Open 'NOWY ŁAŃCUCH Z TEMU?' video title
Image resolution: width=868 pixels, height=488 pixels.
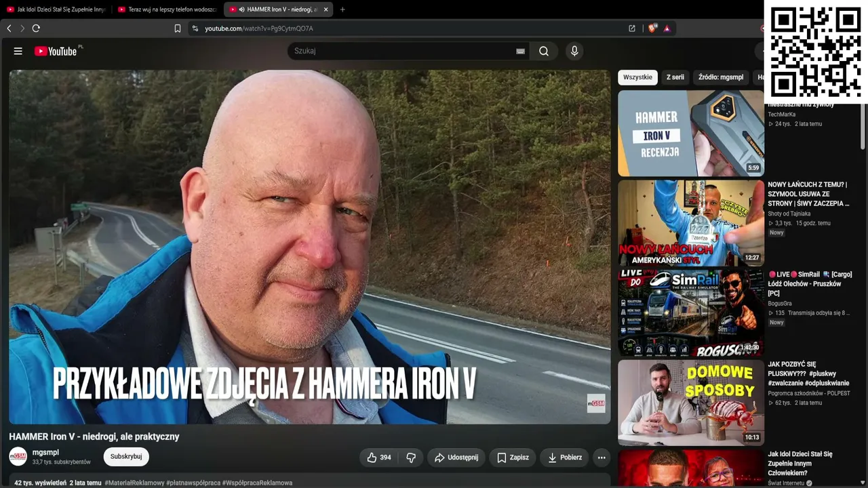coord(809,194)
